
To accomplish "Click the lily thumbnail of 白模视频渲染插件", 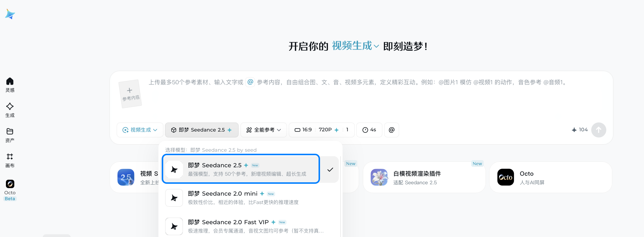I will click(x=379, y=177).
